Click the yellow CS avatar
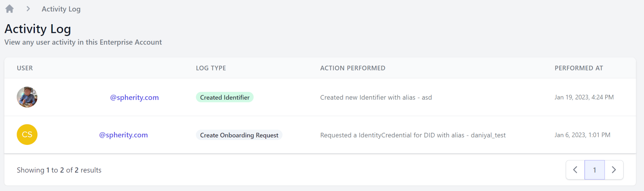The width and height of the screenshot is (644, 191). coord(27,135)
